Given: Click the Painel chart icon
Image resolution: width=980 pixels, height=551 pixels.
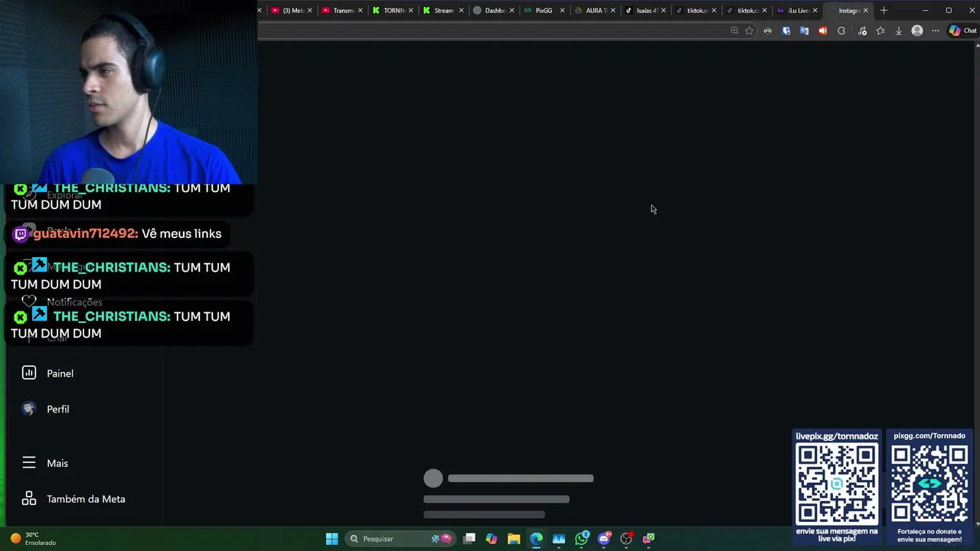Looking at the screenshot, I should point(29,373).
